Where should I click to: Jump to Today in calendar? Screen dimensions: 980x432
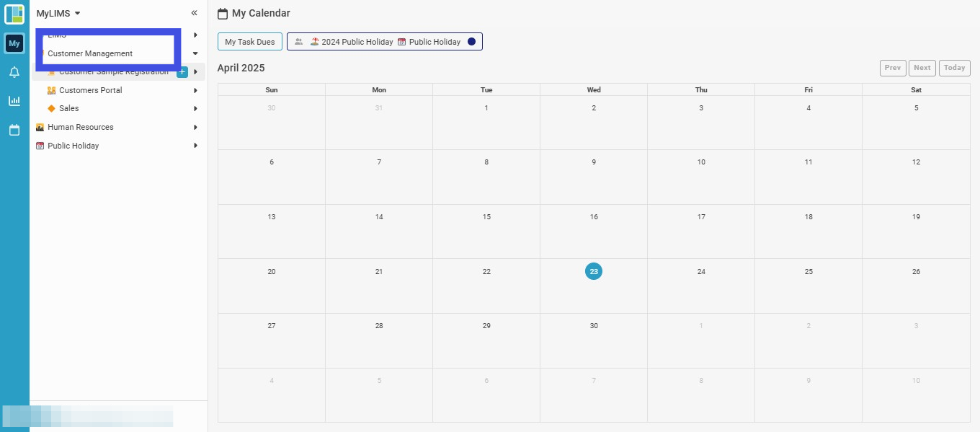[955, 68]
